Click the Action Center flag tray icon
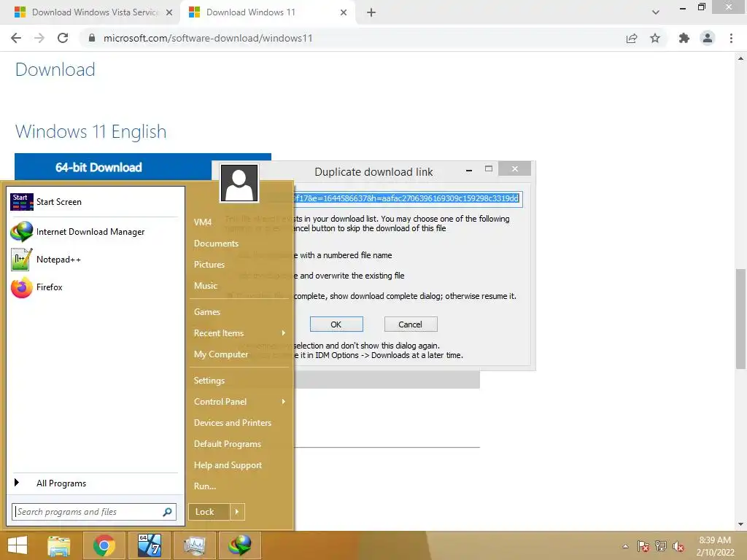This screenshot has width=747, height=560. [x=643, y=546]
